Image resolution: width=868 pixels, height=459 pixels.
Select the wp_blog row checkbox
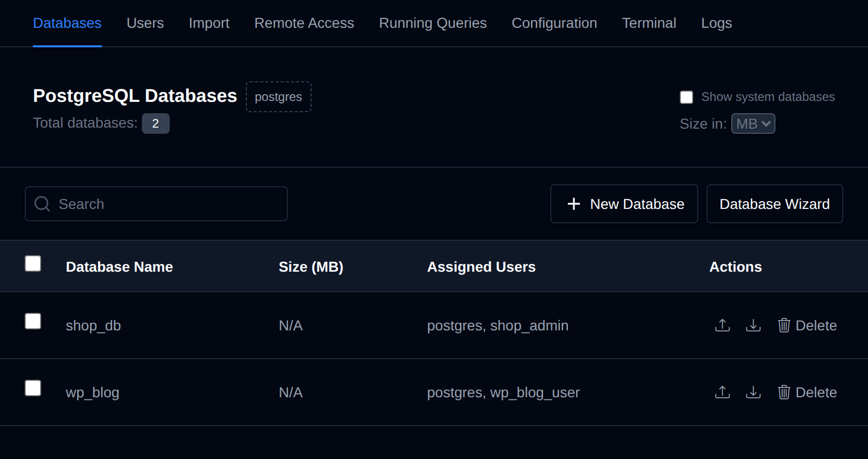pyautogui.click(x=33, y=388)
